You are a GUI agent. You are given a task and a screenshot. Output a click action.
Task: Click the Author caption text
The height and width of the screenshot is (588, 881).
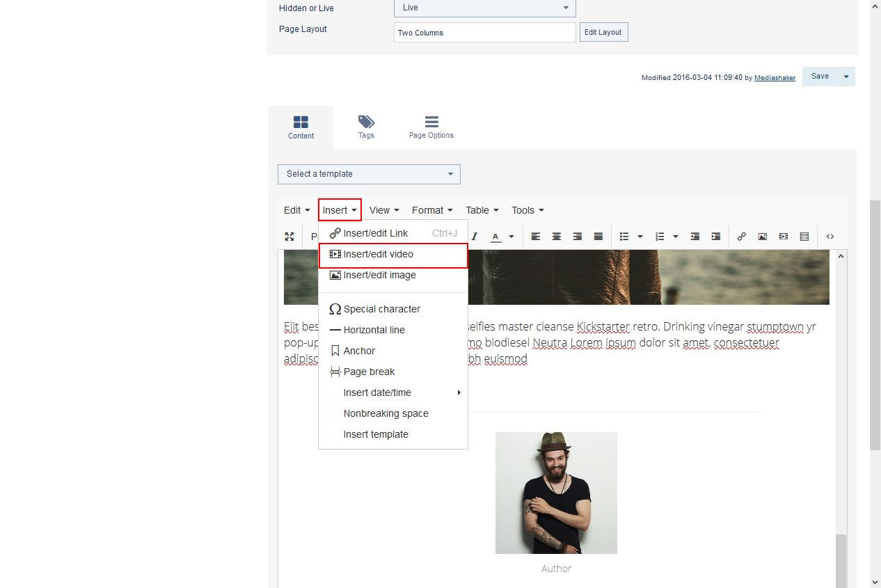pyautogui.click(x=556, y=569)
